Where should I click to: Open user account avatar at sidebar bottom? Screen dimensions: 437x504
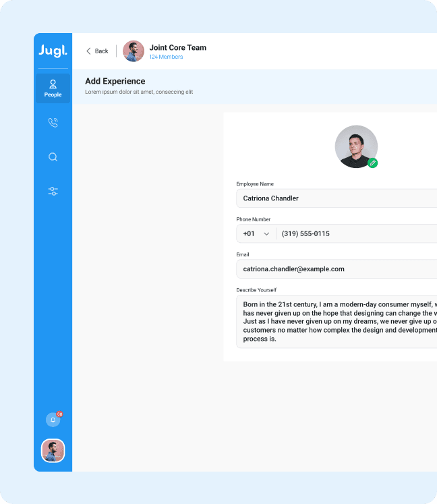click(53, 451)
